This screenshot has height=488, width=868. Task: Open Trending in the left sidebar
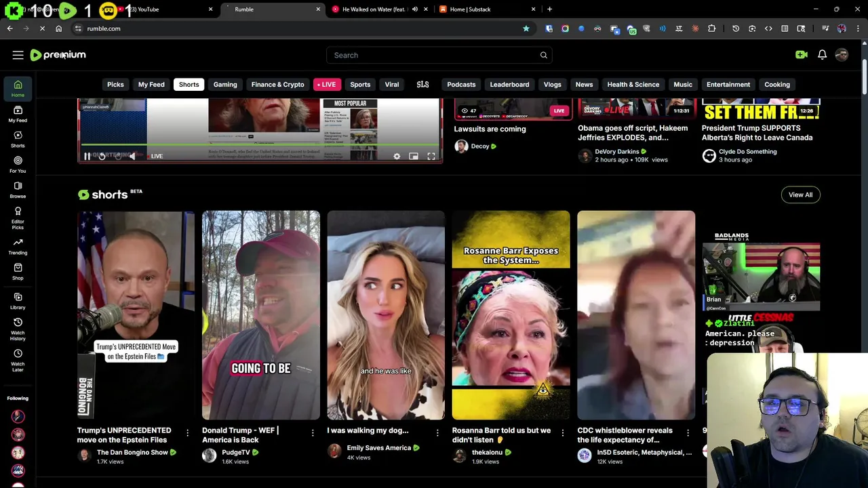18,246
